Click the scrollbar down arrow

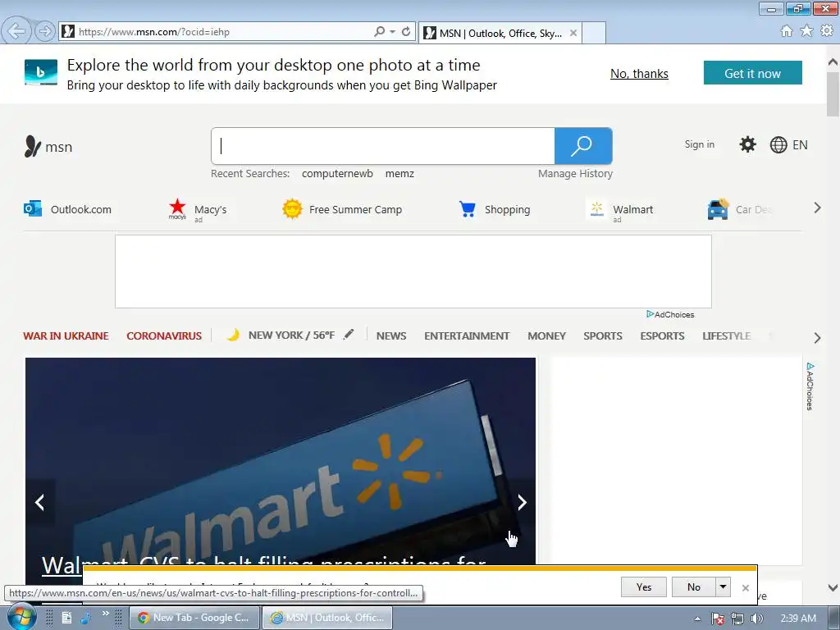tap(833, 587)
